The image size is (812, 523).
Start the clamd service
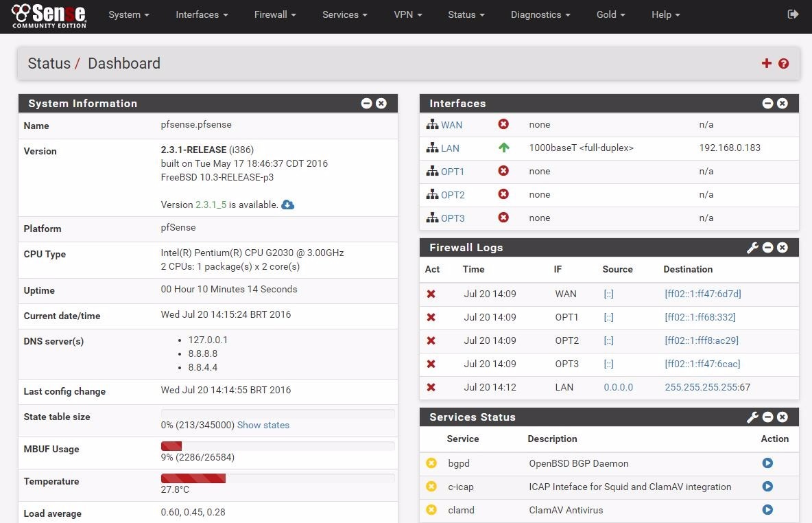point(767,509)
